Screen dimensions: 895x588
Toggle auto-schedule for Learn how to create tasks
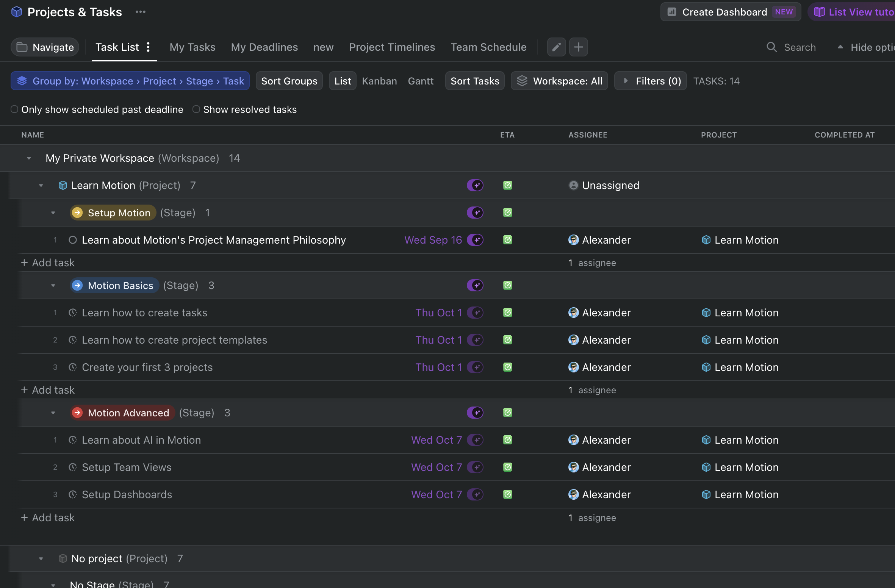tap(475, 313)
